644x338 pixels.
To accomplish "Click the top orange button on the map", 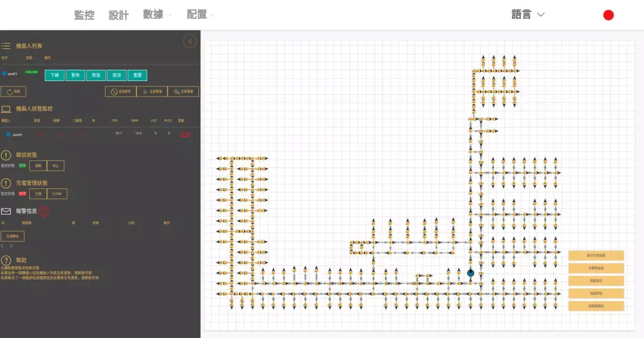I will [x=596, y=255].
